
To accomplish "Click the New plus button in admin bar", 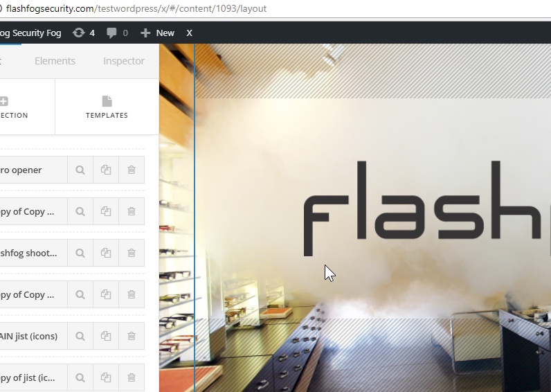I will coord(157,33).
